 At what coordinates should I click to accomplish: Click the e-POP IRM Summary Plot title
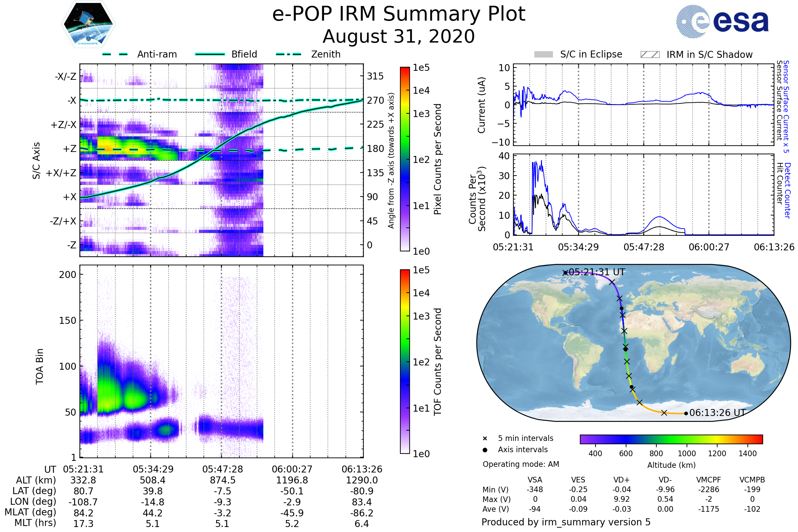[x=399, y=14]
